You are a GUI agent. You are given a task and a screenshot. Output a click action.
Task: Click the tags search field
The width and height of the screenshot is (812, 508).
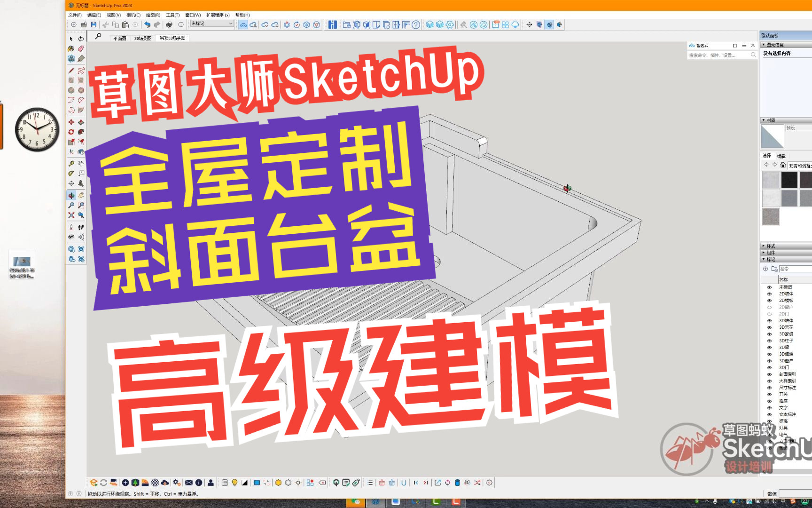click(x=795, y=269)
